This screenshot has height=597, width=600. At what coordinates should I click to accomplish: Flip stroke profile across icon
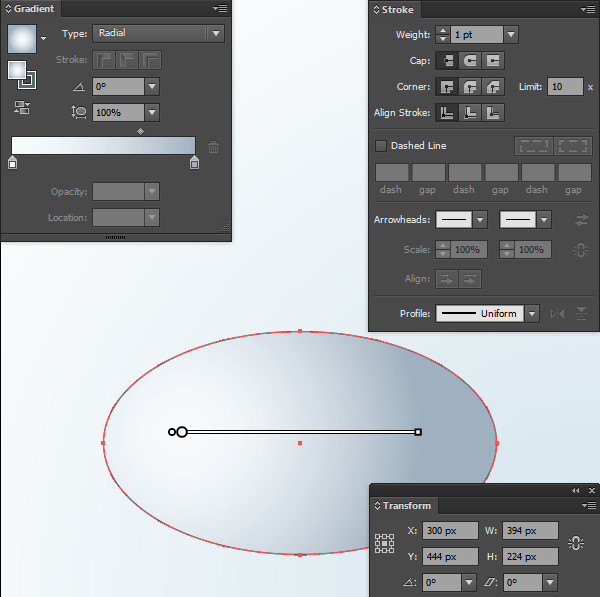point(582,314)
